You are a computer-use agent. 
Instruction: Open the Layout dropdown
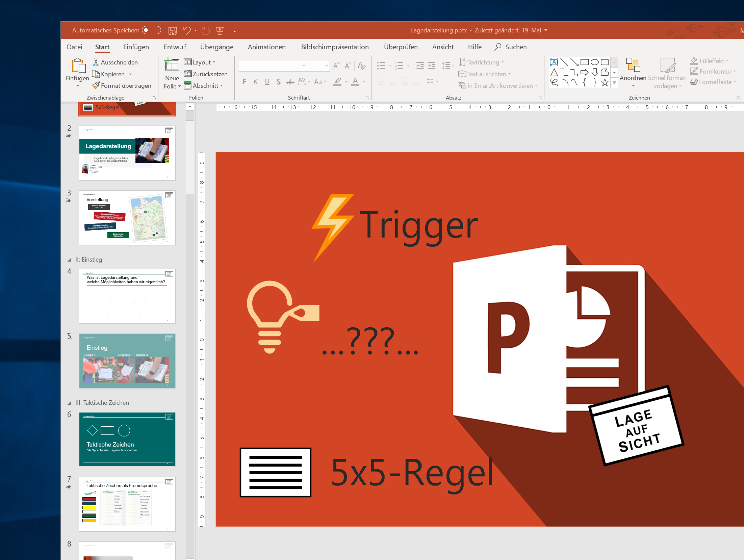click(200, 62)
